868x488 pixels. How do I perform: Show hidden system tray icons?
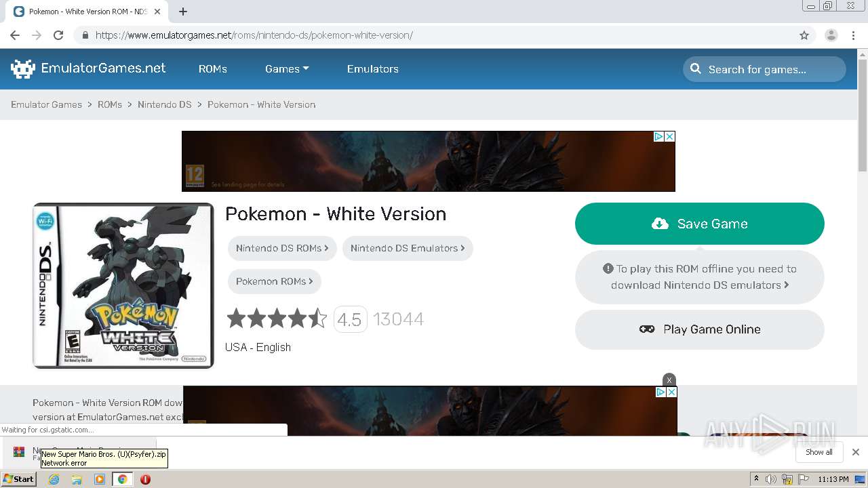pyautogui.click(x=756, y=479)
